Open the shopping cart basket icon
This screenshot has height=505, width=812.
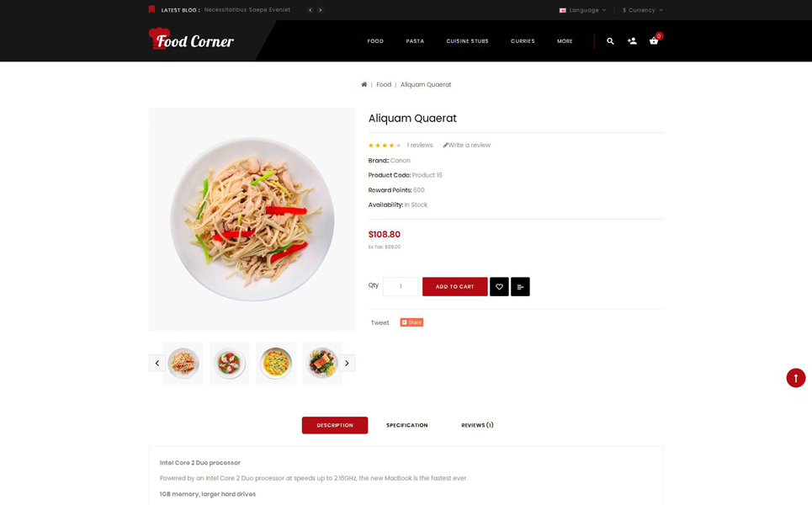[x=654, y=41]
